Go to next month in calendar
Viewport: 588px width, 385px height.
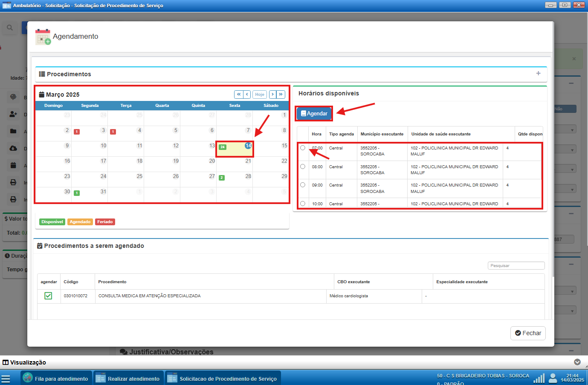(x=272, y=95)
